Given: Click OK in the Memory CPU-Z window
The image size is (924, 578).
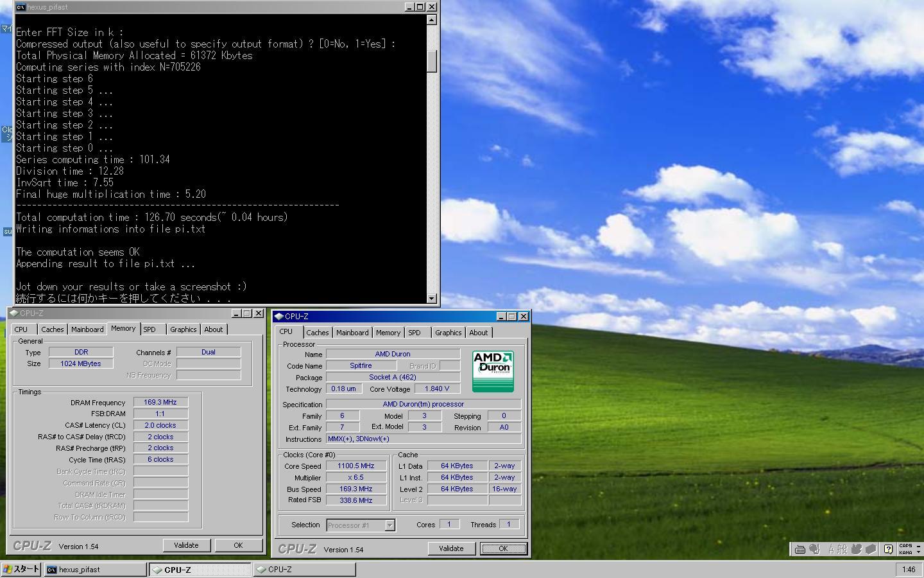Looking at the screenshot, I should point(238,545).
